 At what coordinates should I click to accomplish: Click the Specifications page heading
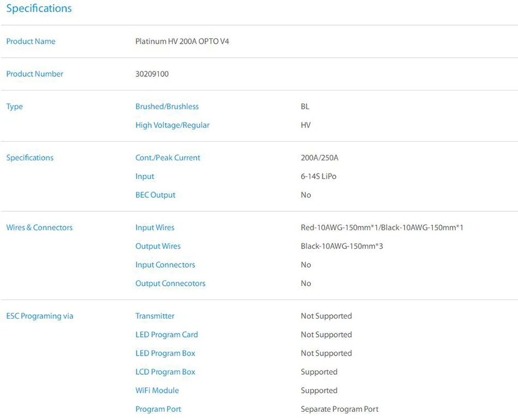pyautogui.click(x=39, y=9)
